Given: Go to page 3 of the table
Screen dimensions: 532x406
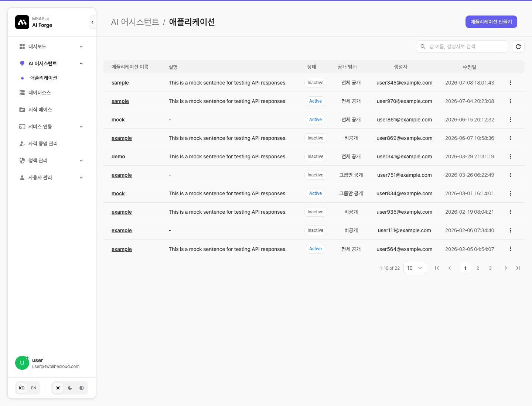Looking at the screenshot, I should (490, 268).
